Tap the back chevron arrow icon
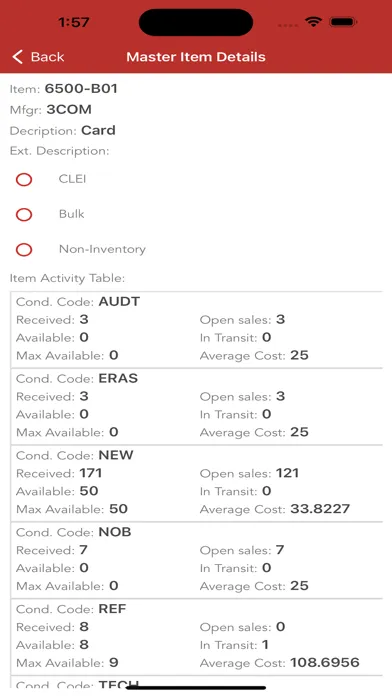 17,57
